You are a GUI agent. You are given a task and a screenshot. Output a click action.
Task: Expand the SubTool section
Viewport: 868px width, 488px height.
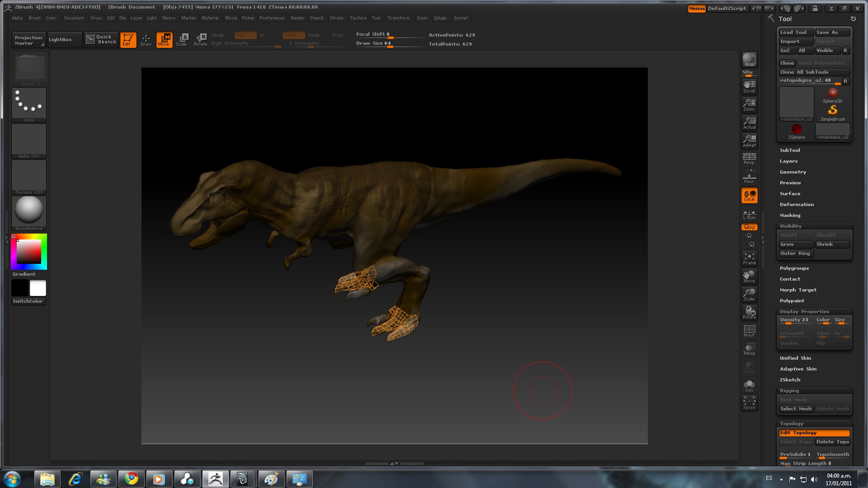790,150
